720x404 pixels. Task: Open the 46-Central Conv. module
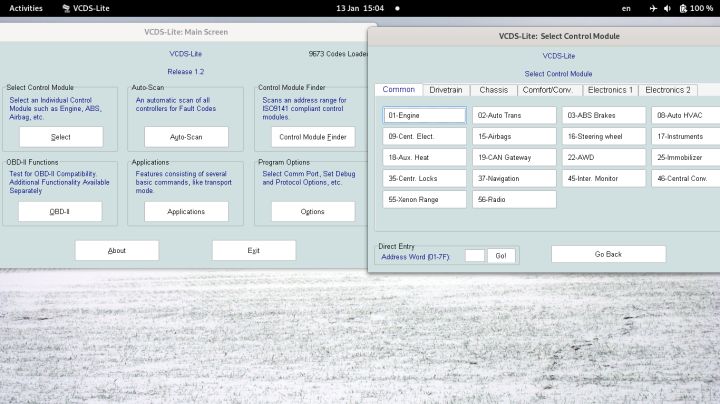point(686,179)
